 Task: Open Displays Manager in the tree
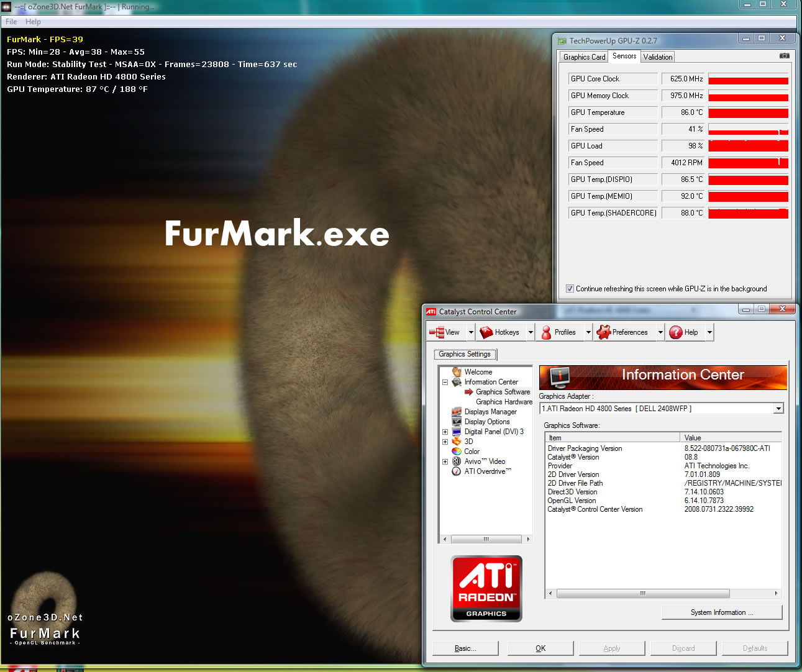[490, 412]
